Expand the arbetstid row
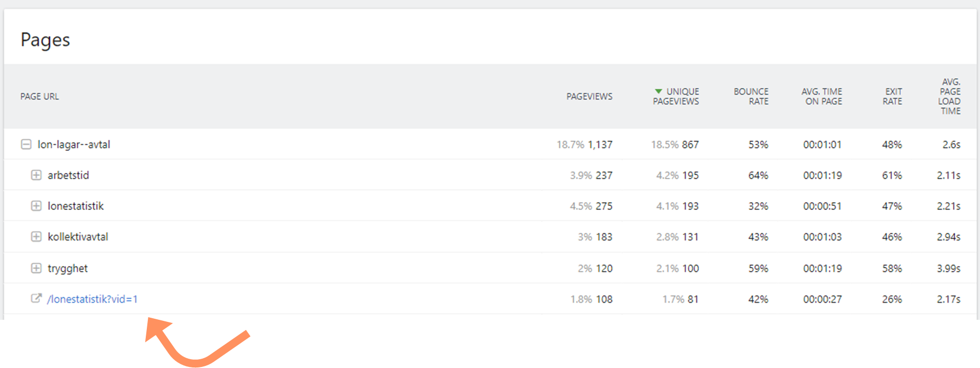The image size is (980, 368). tap(36, 175)
